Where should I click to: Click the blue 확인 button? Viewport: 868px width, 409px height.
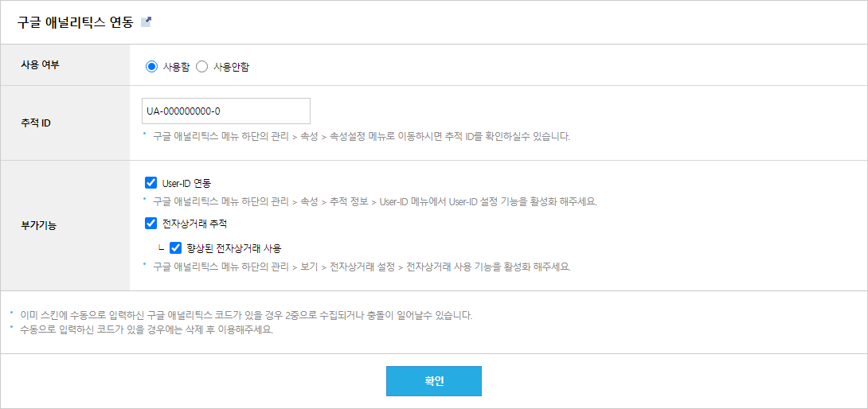(x=434, y=381)
